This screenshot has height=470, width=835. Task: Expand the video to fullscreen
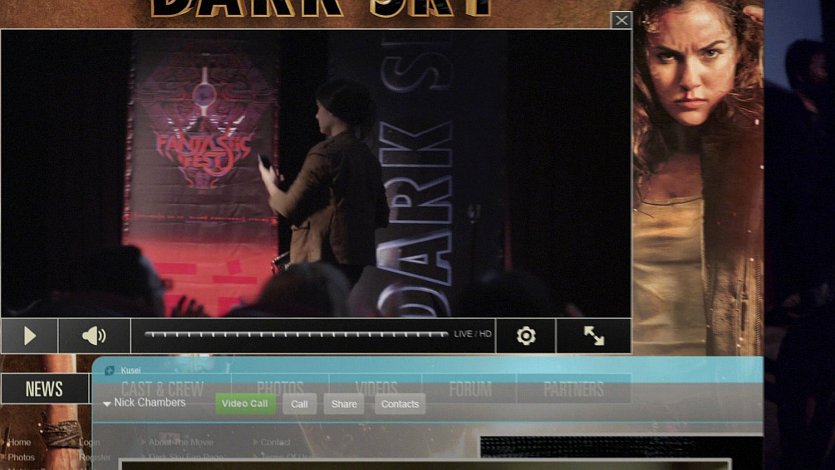pos(594,336)
